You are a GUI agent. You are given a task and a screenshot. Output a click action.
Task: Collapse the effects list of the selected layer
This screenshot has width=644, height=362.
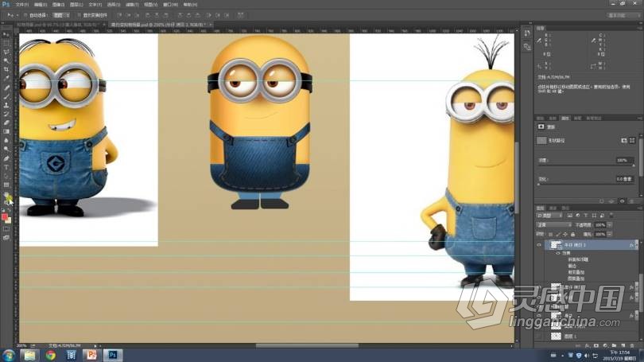coord(636,245)
